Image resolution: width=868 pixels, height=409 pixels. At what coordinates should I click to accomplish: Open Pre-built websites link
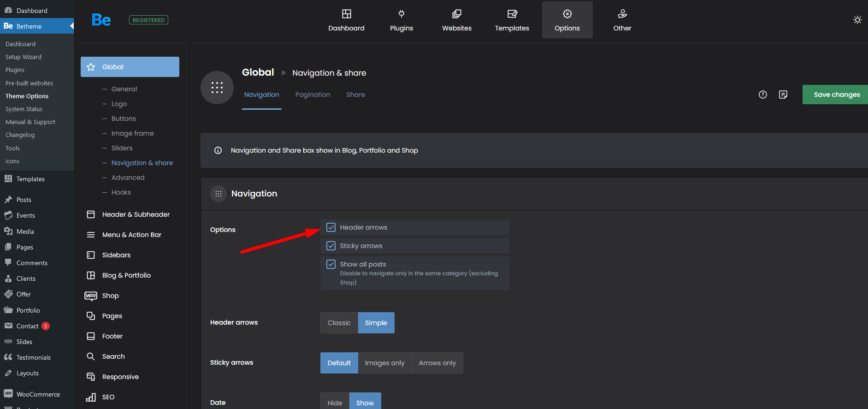coord(29,83)
